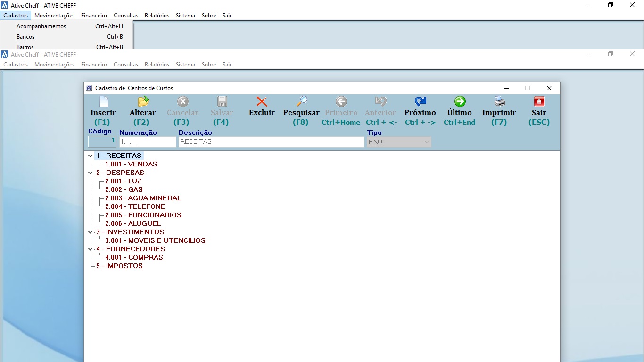The image size is (644, 362).
Task: Click Sair in the top menu bar
Action: (x=227, y=16)
